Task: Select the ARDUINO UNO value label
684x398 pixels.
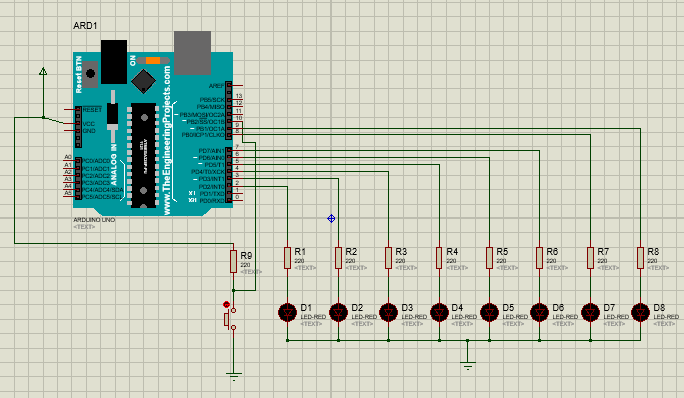Action: click(94, 220)
